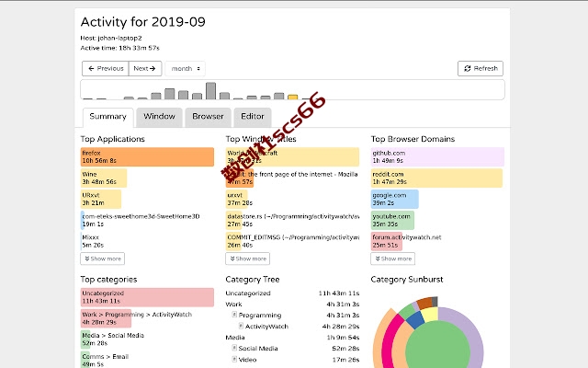
Task: Click Uncategorized row in Category Tree
Action: point(292,293)
